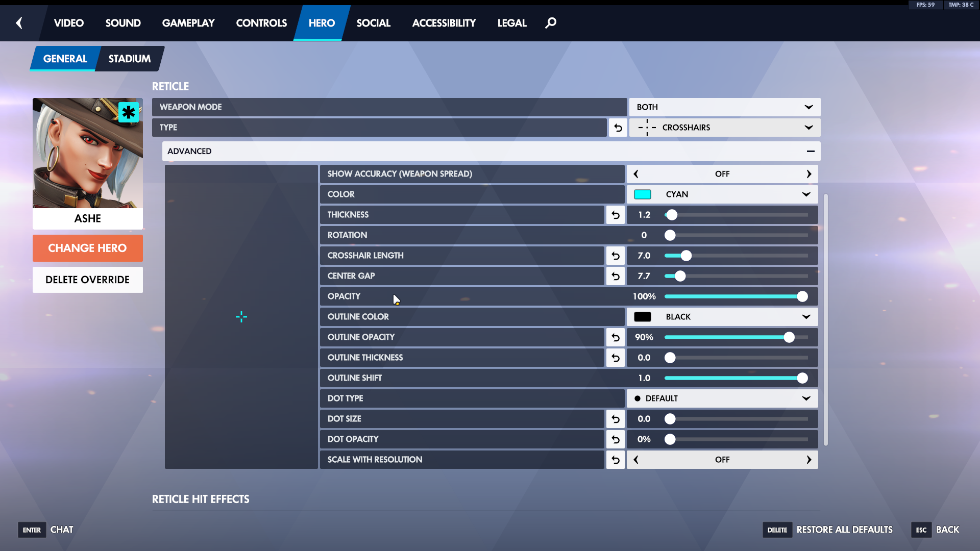The image size is (980, 551).
Task: Reset Crosshair Length with undo icon
Action: (616, 256)
